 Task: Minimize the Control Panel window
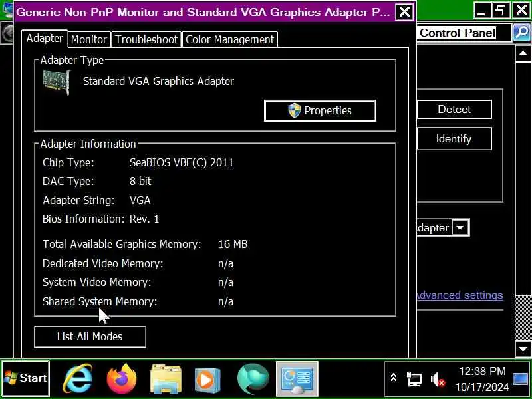pos(481,11)
